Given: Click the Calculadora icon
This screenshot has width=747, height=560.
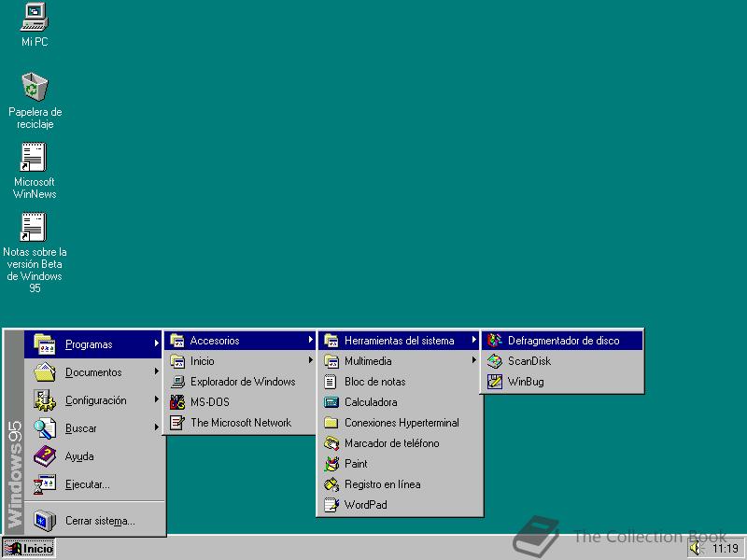Looking at the screenshot, I should click(331, 402).
